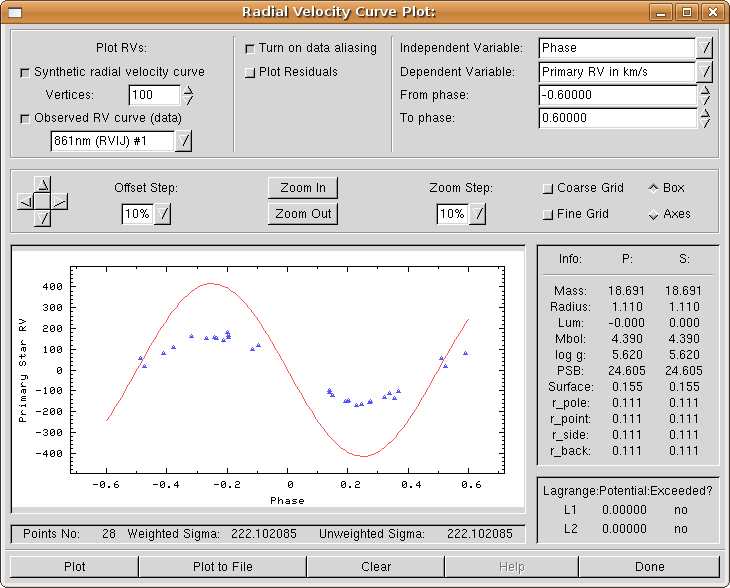Screen dimensions: 730x588
Task: Decrease the From phase value
Action: click(705, 100)
